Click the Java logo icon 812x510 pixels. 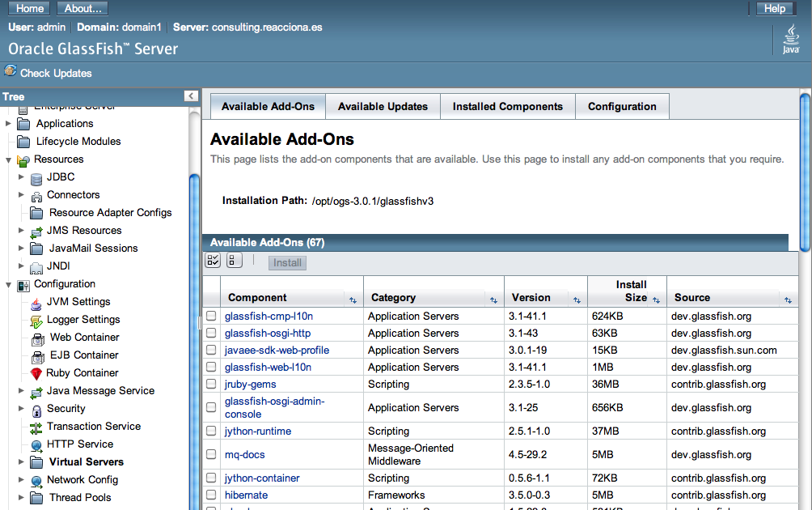pyautogui.click(x=791, y=40)
